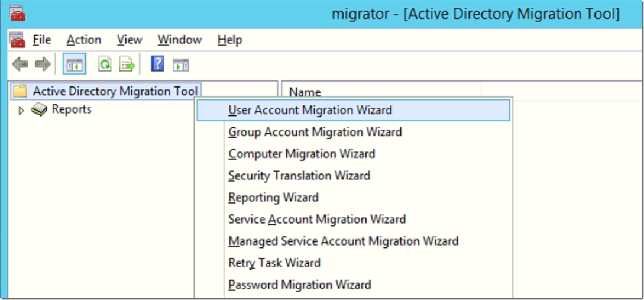The width and height of the screenshot is (644, 300).
Task: Choose Retry Task Wizard
Action: (x=353, y=263)
